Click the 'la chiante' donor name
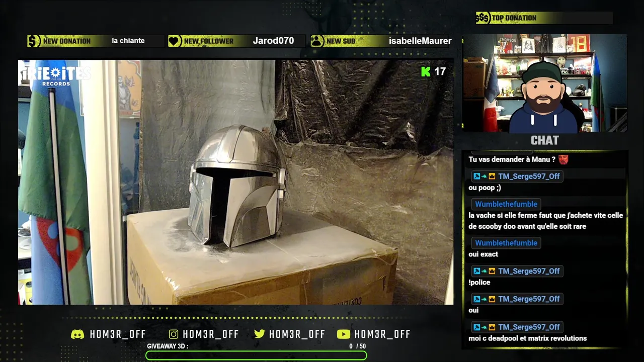Viewport: 644px width, 362px height. coord(128,41)
